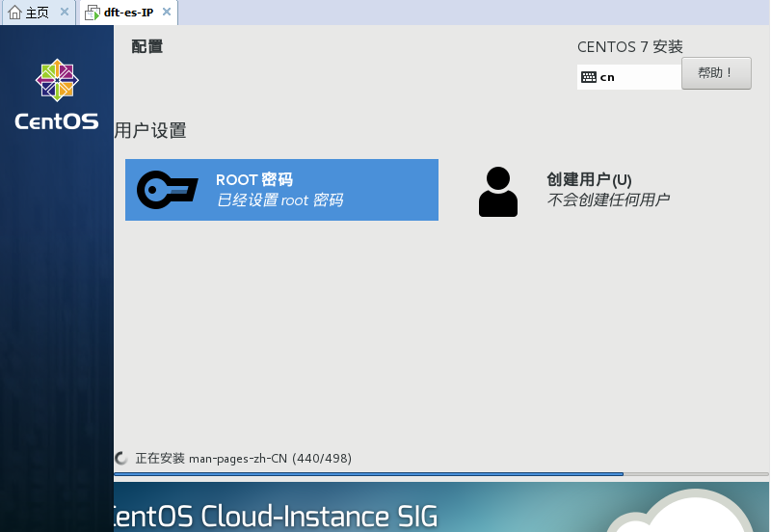Click the 已经设置 root 密码 status text
The width and height of the screenshot is (771, 532).
pyautogui.click(x=279, y=200)
